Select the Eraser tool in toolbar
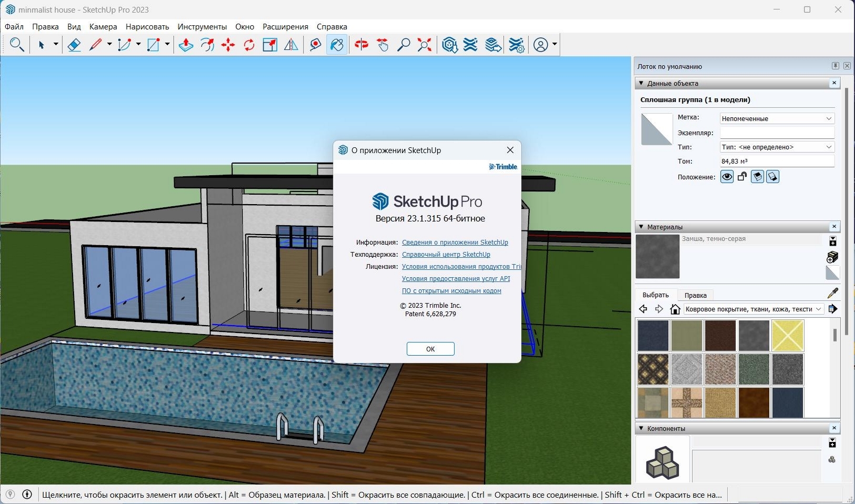This screenshot has width=855, height=504. pyautogui.click(x=74, y=45)
